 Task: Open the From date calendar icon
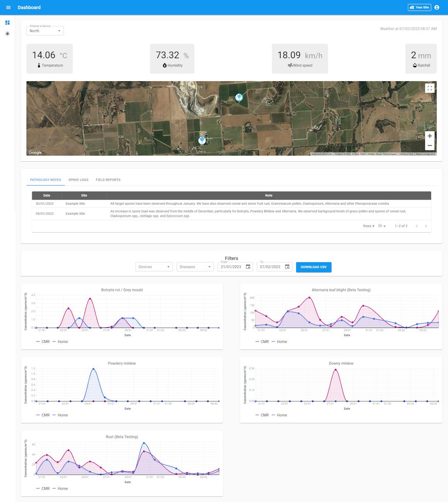248,267
